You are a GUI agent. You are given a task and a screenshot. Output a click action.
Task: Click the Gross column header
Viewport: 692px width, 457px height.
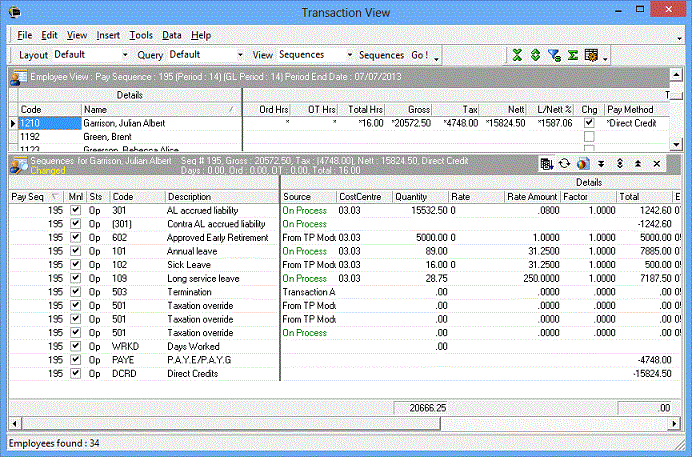[408, 109]
